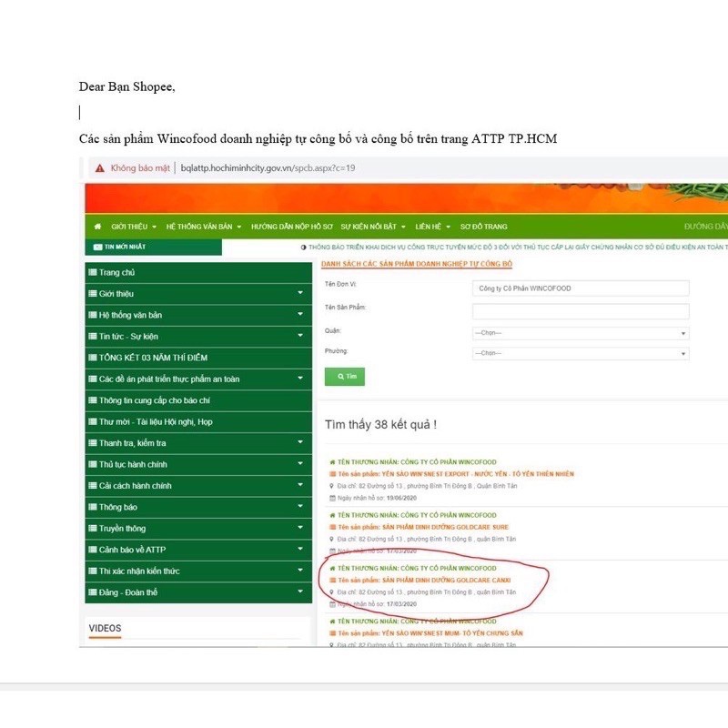Open the 'LIÊN HỆ' top navigation menu

431,227
